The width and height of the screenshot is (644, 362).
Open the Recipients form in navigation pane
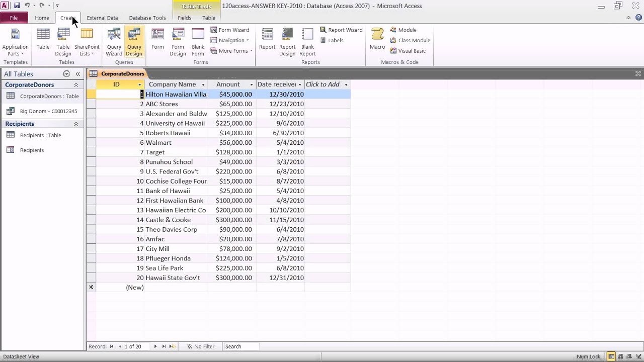click(x=43, y=150)
